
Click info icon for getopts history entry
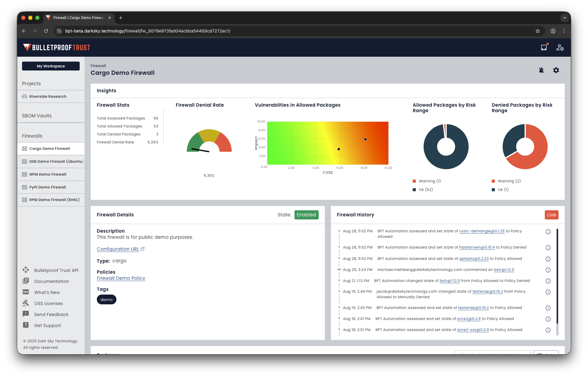[548, 259]
